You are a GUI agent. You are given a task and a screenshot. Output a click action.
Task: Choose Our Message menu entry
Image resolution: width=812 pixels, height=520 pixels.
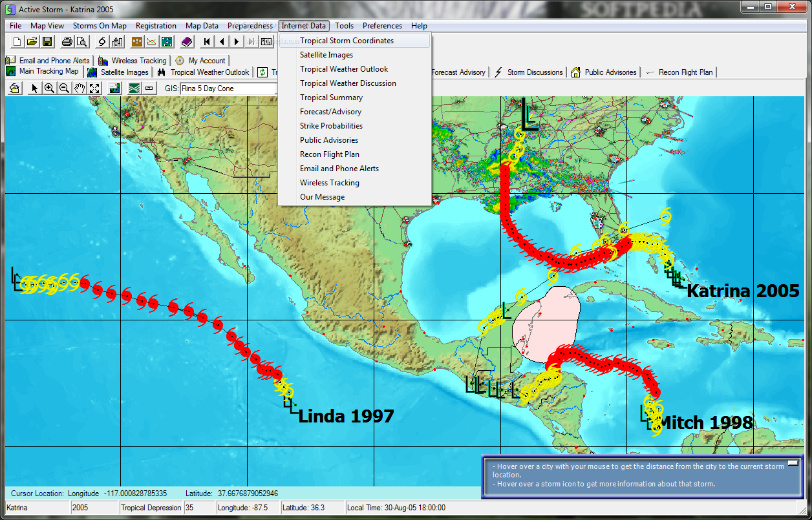tap(354, 197)
